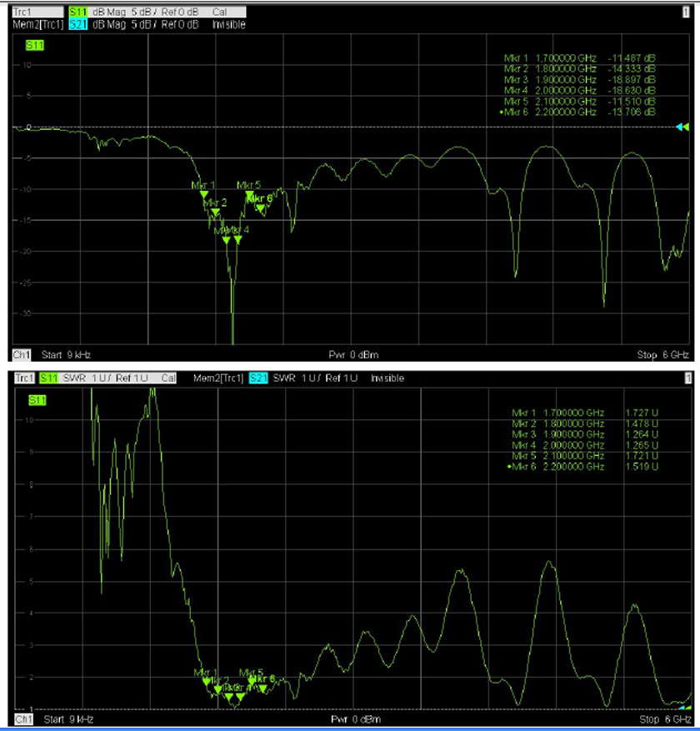The image size is (700, 731).
Task: Click green S11 badge in dB Mag trace header
Action: coord(78,13)
